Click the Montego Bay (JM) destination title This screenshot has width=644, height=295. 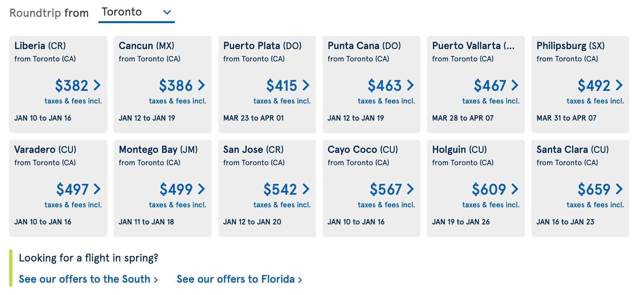(x=158, y=149)
